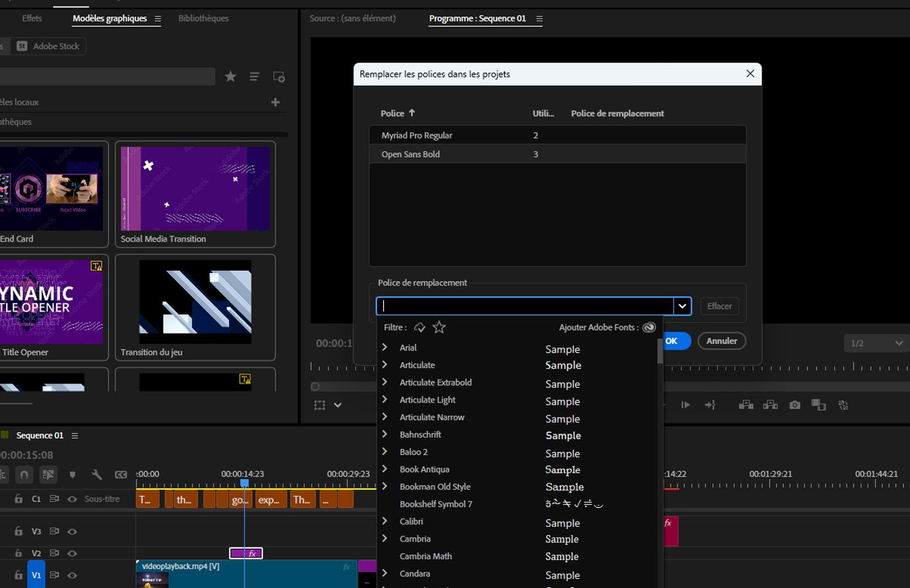The width and height of the screenshot is (910, 588).
Task: Switch to the Bibliothèques tab
Action: pos(203,18)
